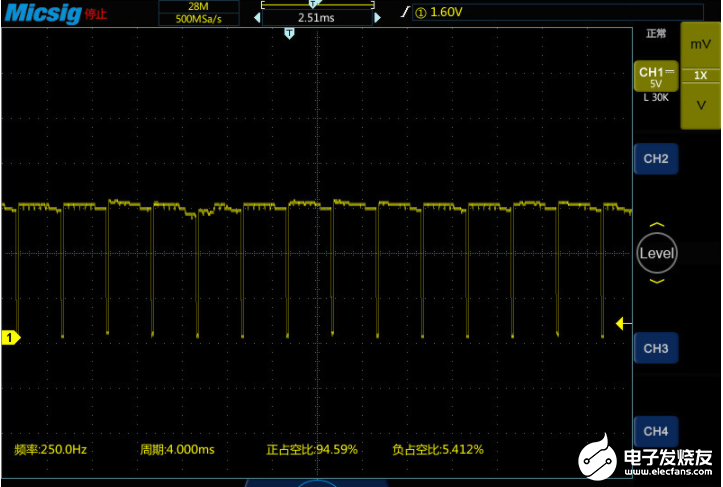The width and height of the screenshot is (723, 487).
Task: Tap the Micsig logo
Action: pyautogui.click(x=43, y=13)
